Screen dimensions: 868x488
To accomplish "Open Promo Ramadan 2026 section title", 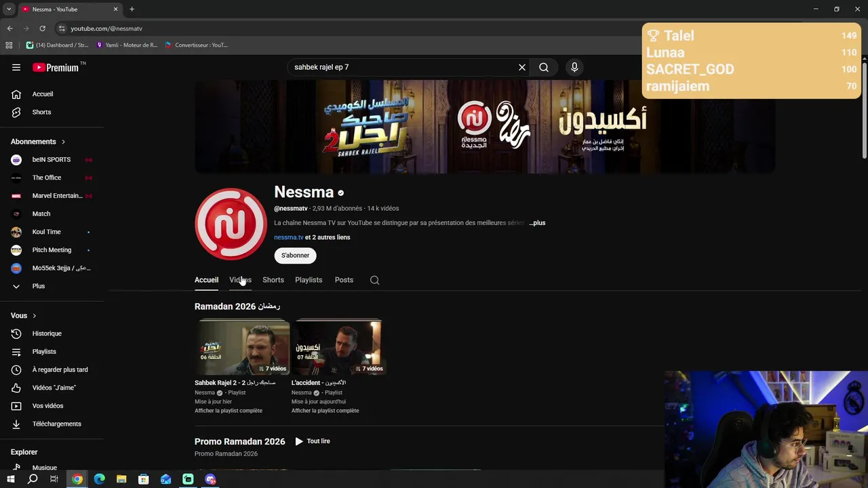I will 239,441.
